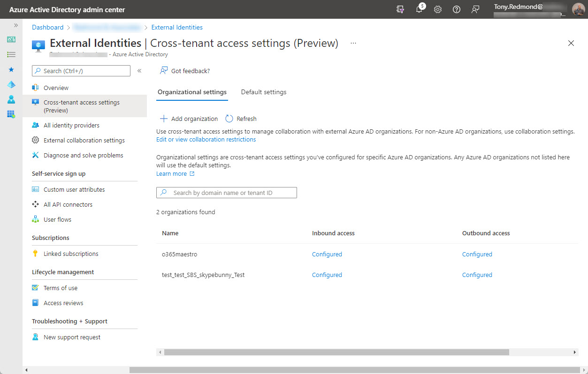
Task: Focus the Search (Ctrl+/) menu box
Action: point(81,71)
